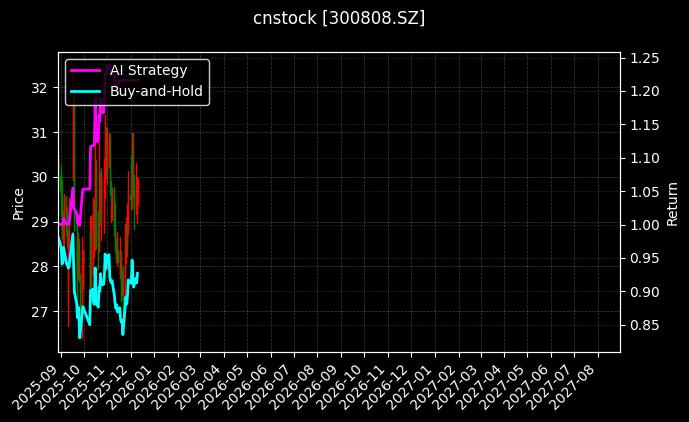The height and width of the screenshot is (422, 689).
Task: Click the 1.15 return tick label
Action: pyautogui.click(x=645, y=125)
